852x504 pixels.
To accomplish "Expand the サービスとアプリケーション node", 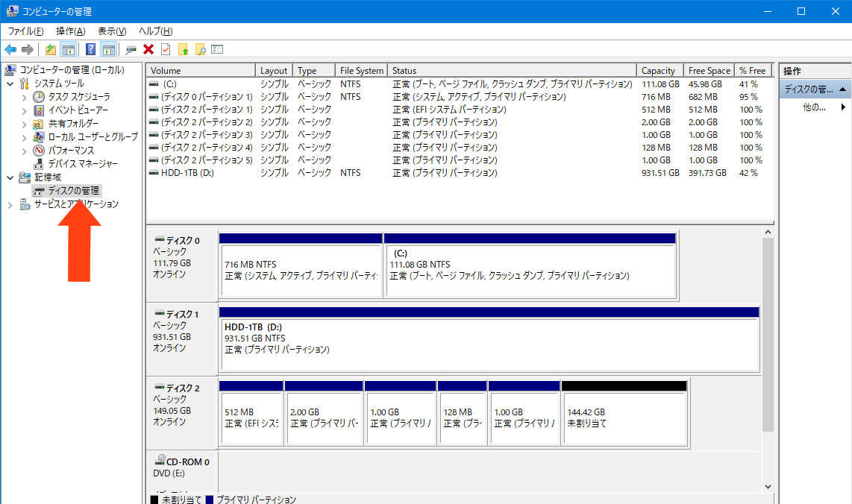I will pyautogui.click(x=10, y=204).
